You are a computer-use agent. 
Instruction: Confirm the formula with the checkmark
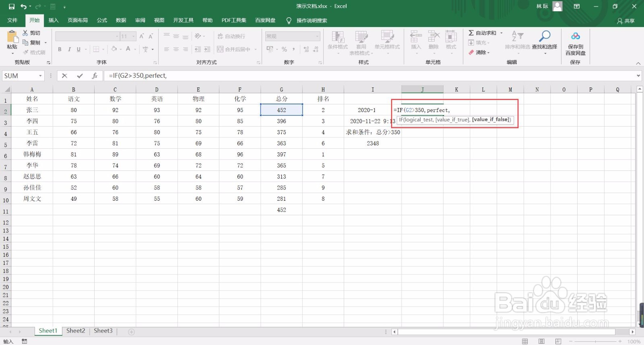click(80, 76)
